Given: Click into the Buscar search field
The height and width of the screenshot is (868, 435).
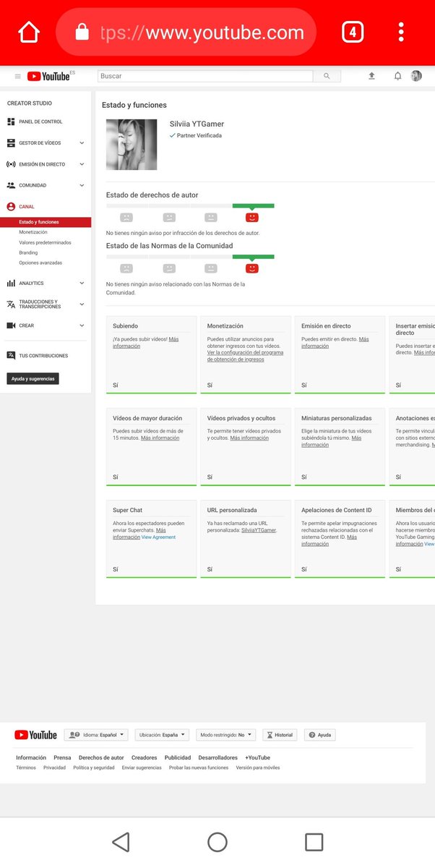Looking at the screenshot, I should (x=205, y=76).
